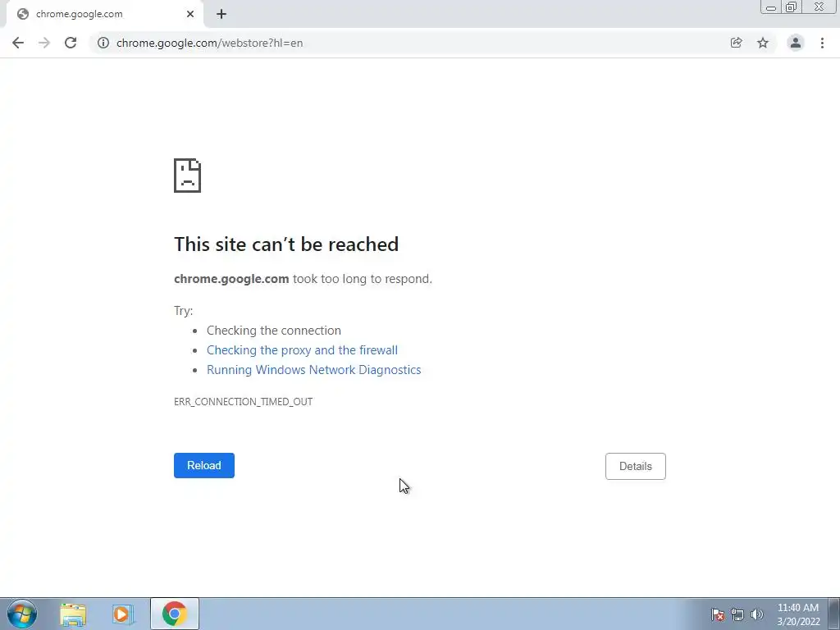Image resolution: width=840 pixels, height=630 pixels.
Task: Click the 'This site can't be reached' heading
Action: click(x=286, y=244)
